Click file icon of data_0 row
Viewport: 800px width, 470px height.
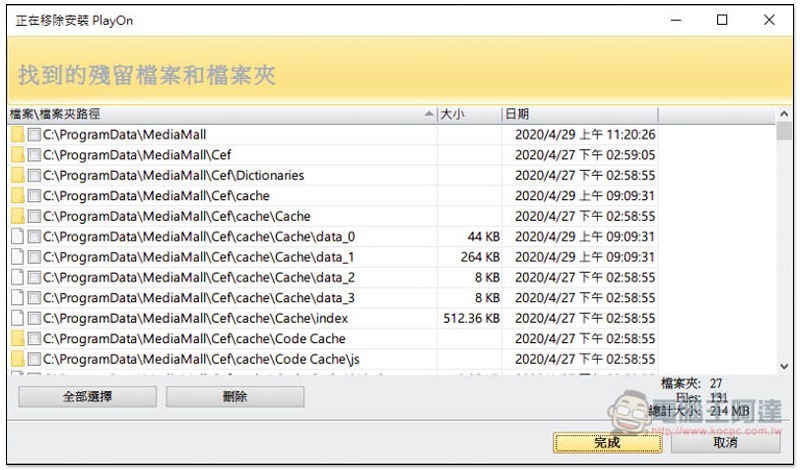17,237
